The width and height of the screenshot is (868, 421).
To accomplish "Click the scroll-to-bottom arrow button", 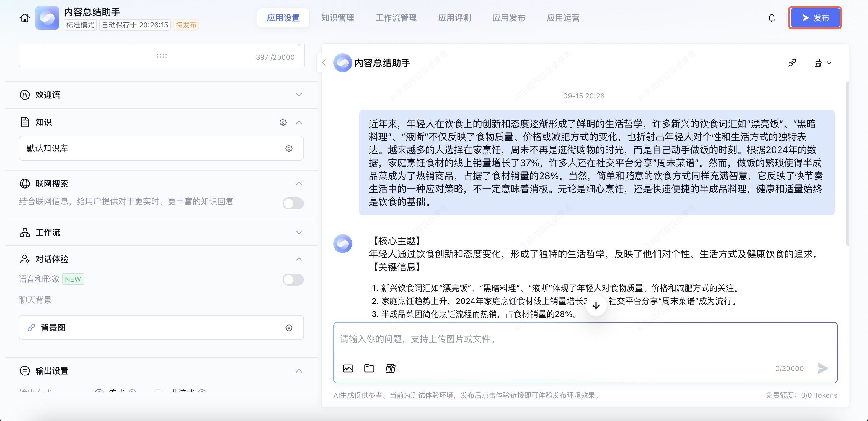I will (x=596, y=306).
